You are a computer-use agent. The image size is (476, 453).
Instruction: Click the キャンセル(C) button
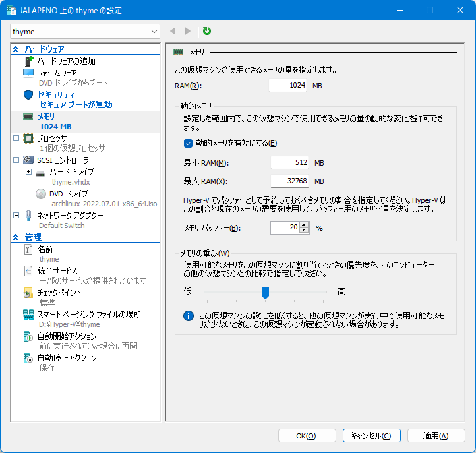372,436
